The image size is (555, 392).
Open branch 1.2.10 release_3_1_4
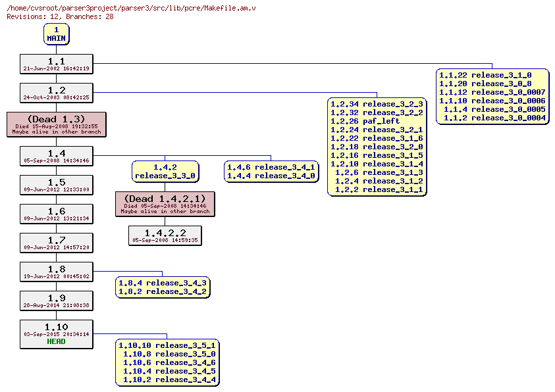pos(377,164)
